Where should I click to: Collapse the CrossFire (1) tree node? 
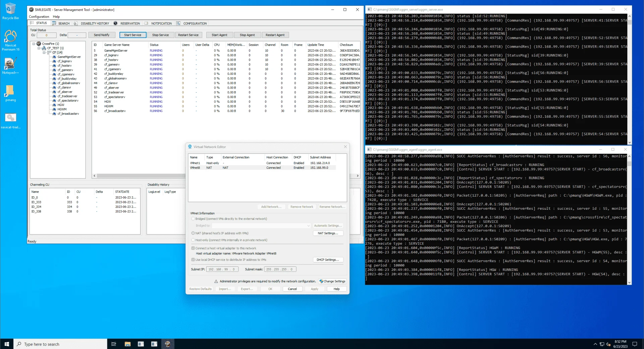(x=34, y=44)
